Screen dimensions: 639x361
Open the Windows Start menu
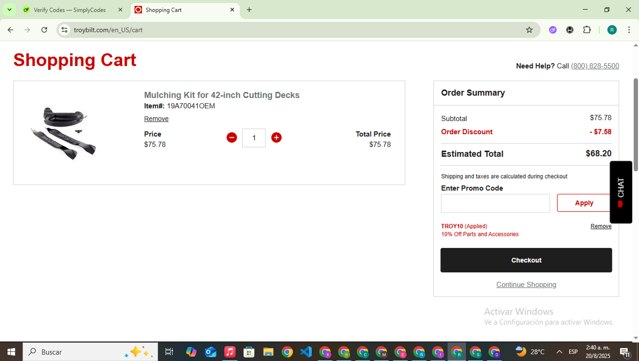click(11, 352)
